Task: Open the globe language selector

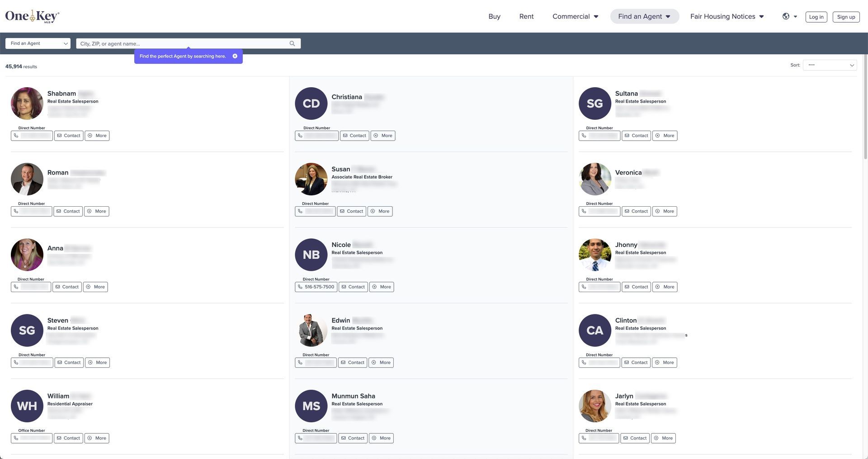Action: [789, 16]
